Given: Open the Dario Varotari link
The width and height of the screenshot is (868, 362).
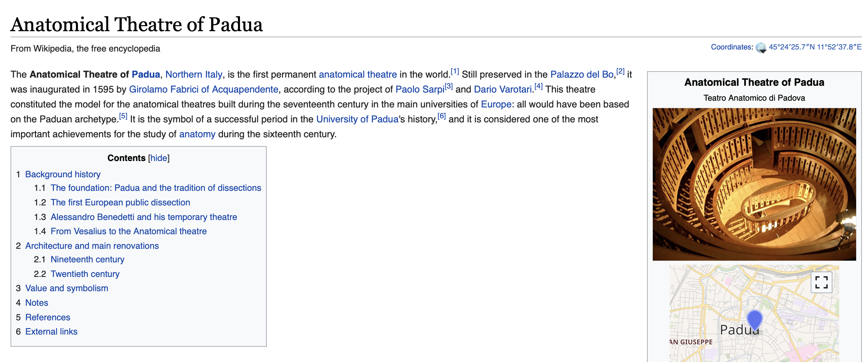Looking at the screenshot, I should [x=503, y=89].
